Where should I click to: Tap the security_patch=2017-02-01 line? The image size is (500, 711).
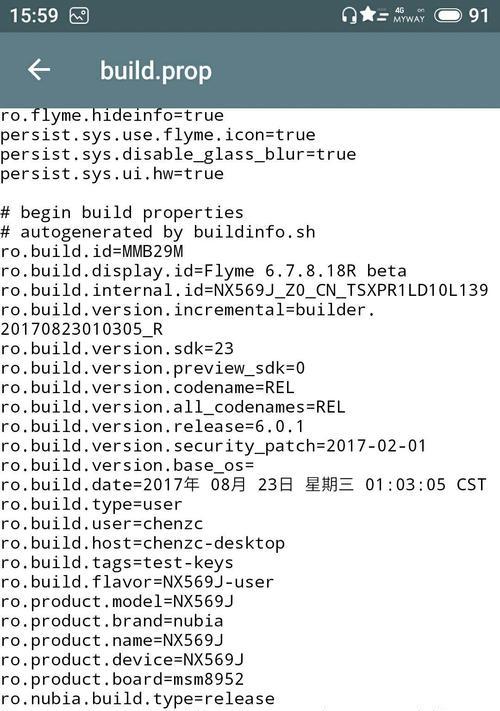point(213,446)
